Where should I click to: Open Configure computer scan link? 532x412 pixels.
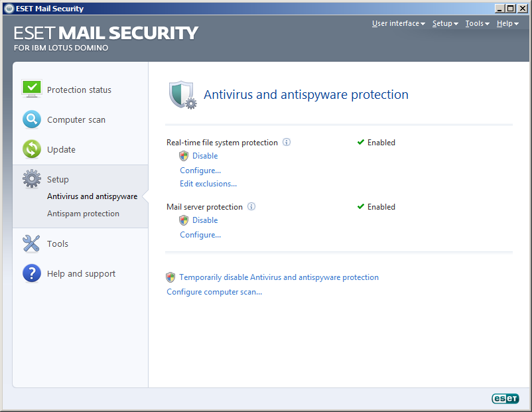click(214, 292)
